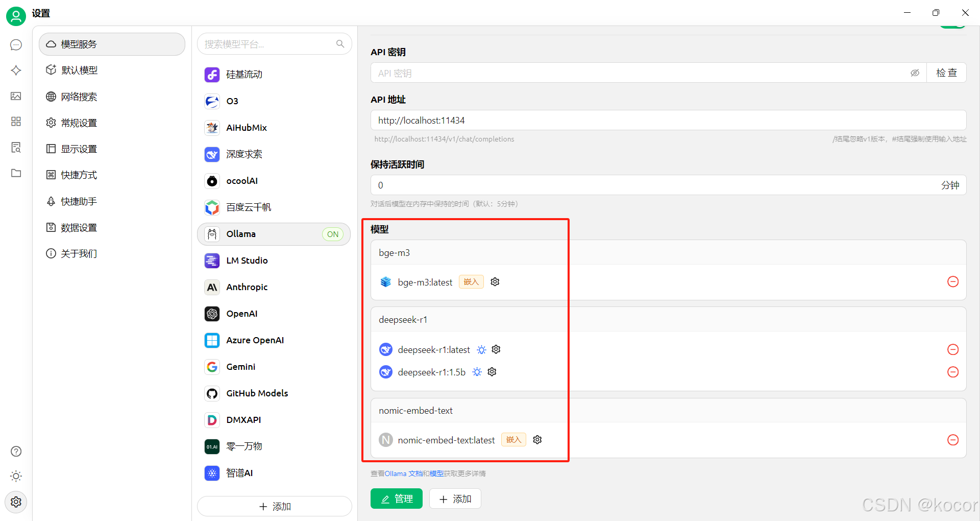This screenshot has width=980, height=521.
Task: Select the 硅基流动 provider
Action: pos(274,75)
